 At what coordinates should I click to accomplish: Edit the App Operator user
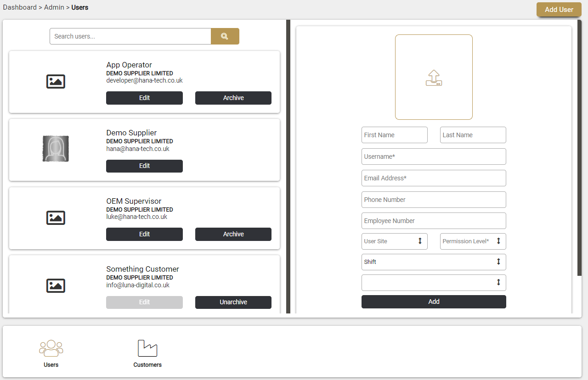tap(144, 98)
